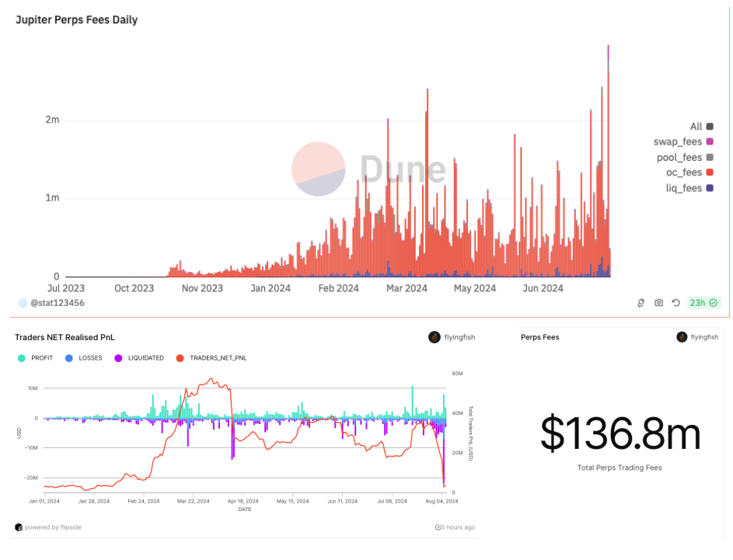Viewport: 733px width, 560px height.
Task: Toggle the oc_fees legend series
Action: coord(709,172)
